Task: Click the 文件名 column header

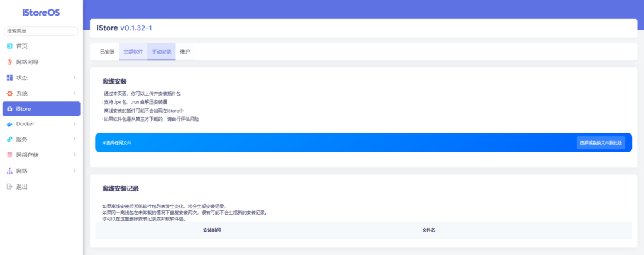Action: (429, 230)
